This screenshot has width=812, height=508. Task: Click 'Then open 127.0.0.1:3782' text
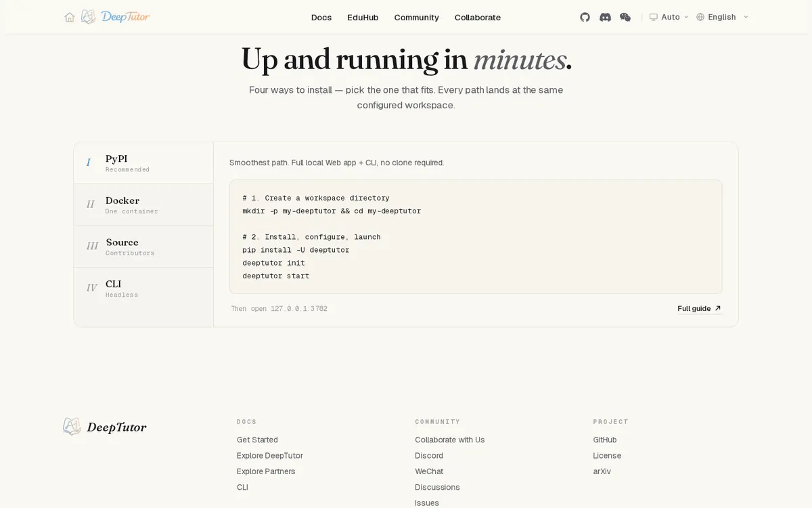pos(279,308)
